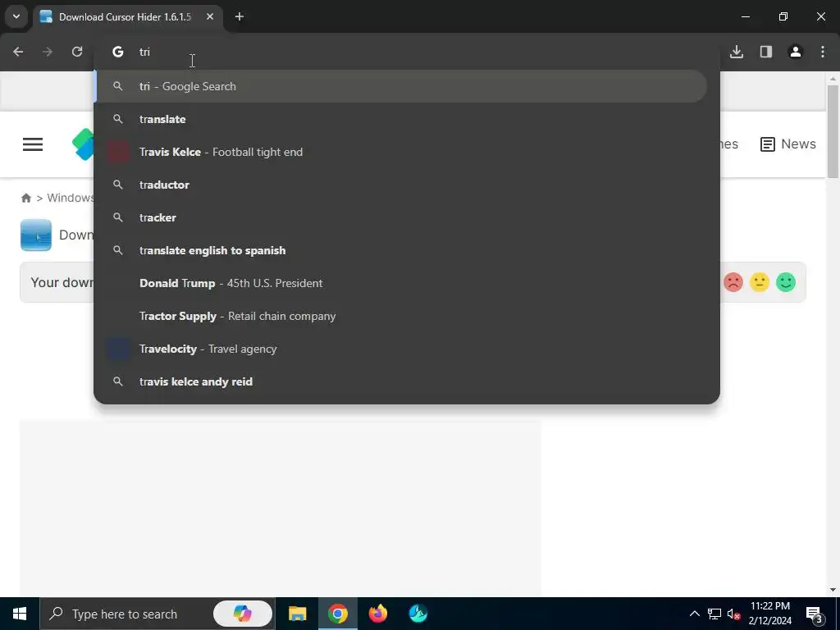Select 'translate english to spanish' suggestion
This screenshot has width=840, height=630.
tap(400, 250)
